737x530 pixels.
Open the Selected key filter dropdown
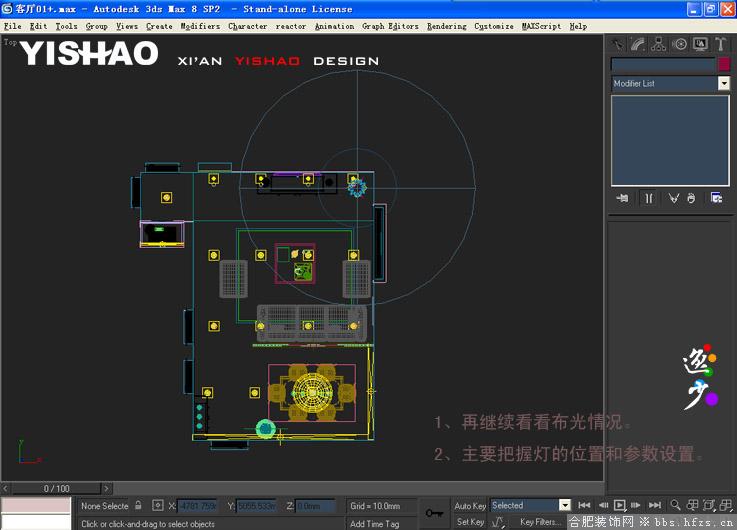[565, 506]
